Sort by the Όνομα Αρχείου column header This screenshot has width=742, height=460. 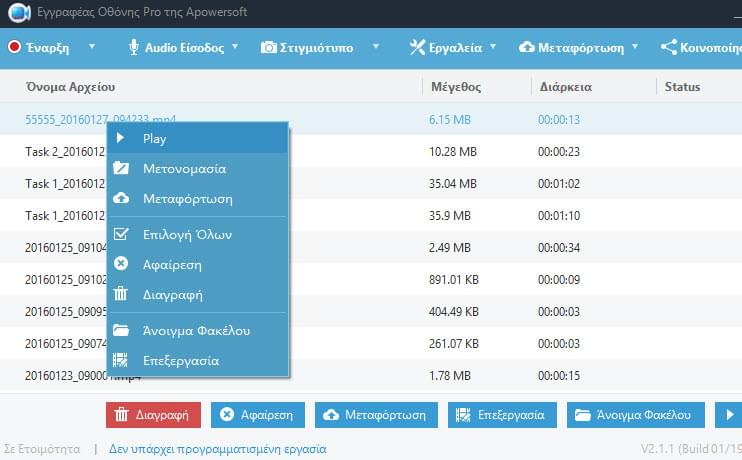71,87
